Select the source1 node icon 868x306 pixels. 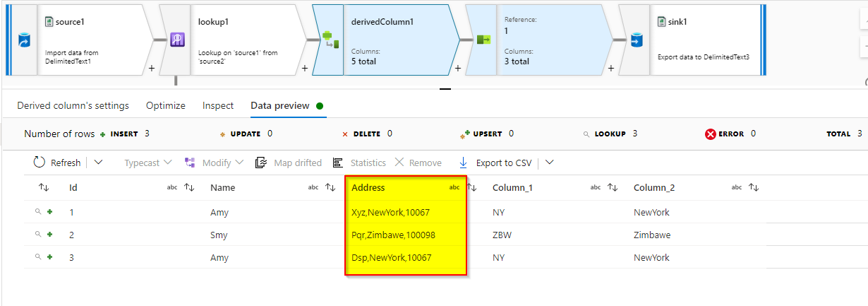click(x=23, y=40)
